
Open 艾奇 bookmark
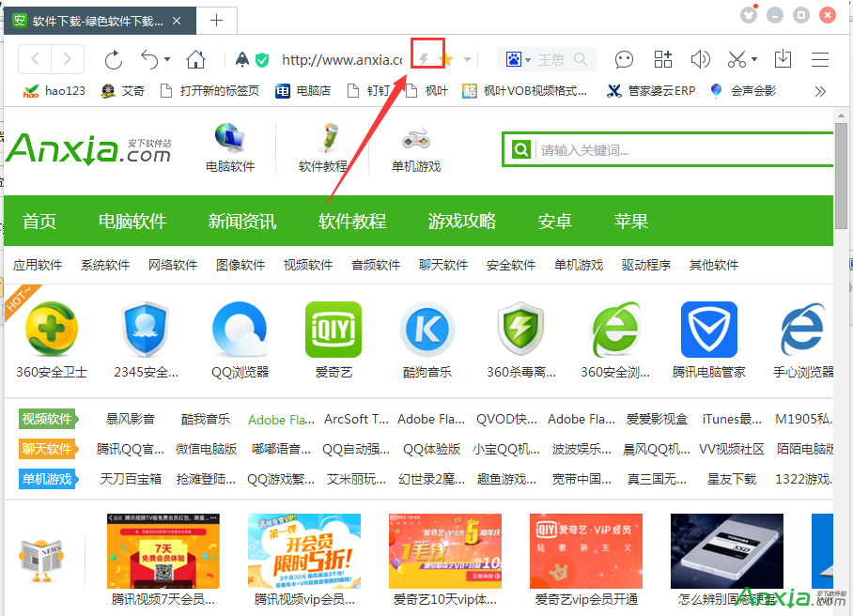[123, 91]
